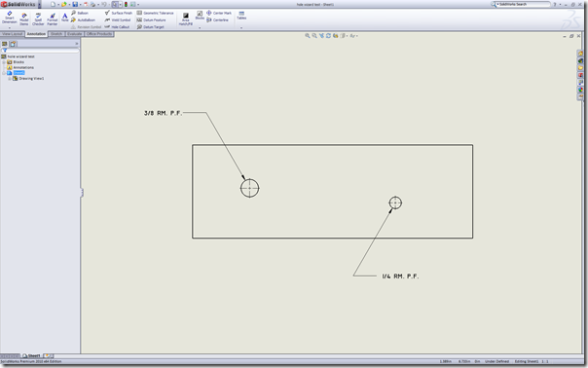The image size is (588, 368).
Task: Open the Save dropdown arrow
Action: click(x=80, y=5)
